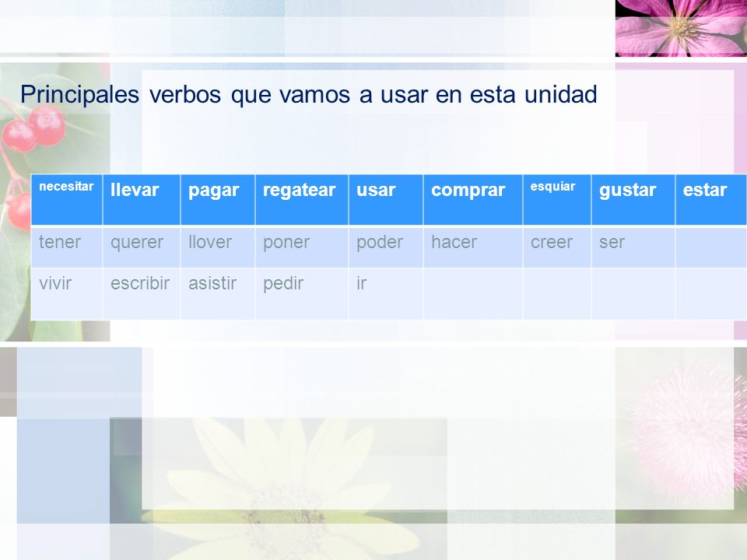This screenshot has width=747, height=560.
Task: Select the 'poner' table cell
Action: pos(302,247)
